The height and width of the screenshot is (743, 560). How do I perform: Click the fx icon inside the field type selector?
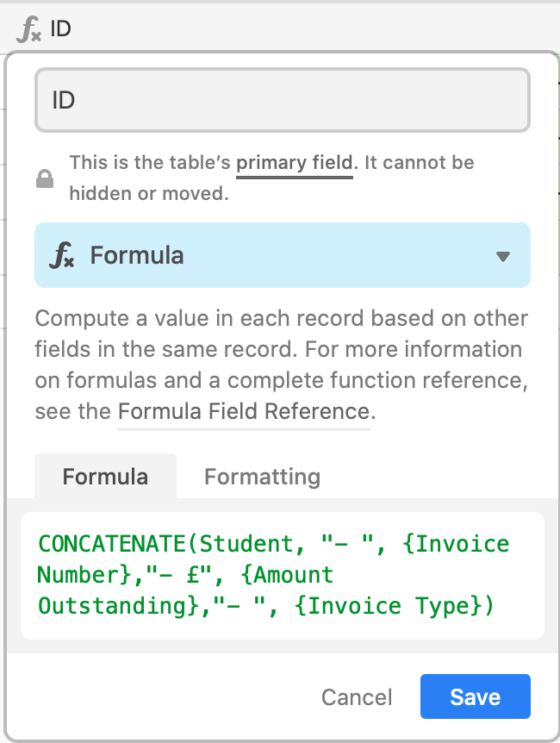click(61, 255)
